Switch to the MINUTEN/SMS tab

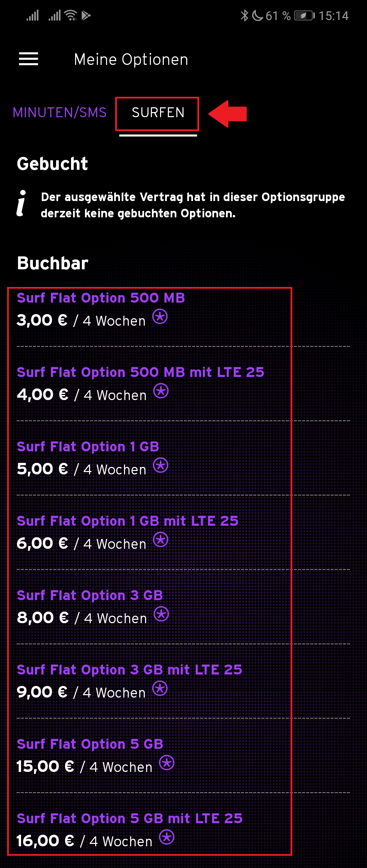point(60,113)
